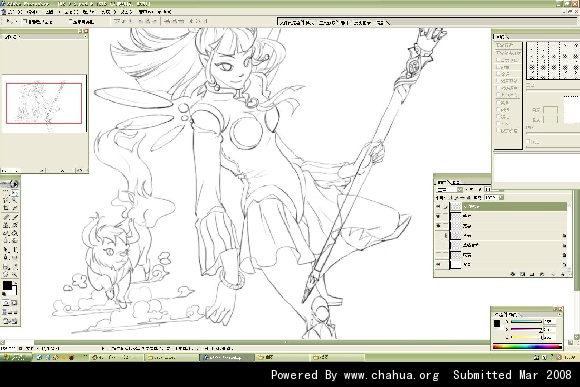Image resolution: width=580 pixels, height=387 pixels.
Task: Open the Color panel options menu arrow
Action: pyautogui.click(x=560, y=314)
